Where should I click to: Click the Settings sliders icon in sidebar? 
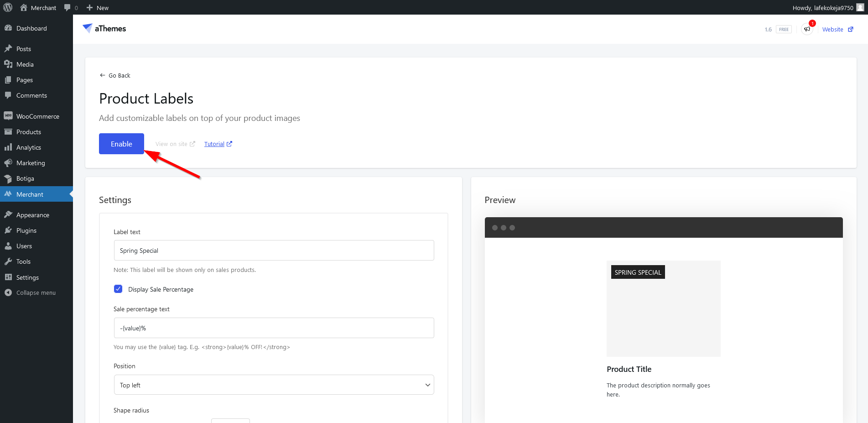8,277
